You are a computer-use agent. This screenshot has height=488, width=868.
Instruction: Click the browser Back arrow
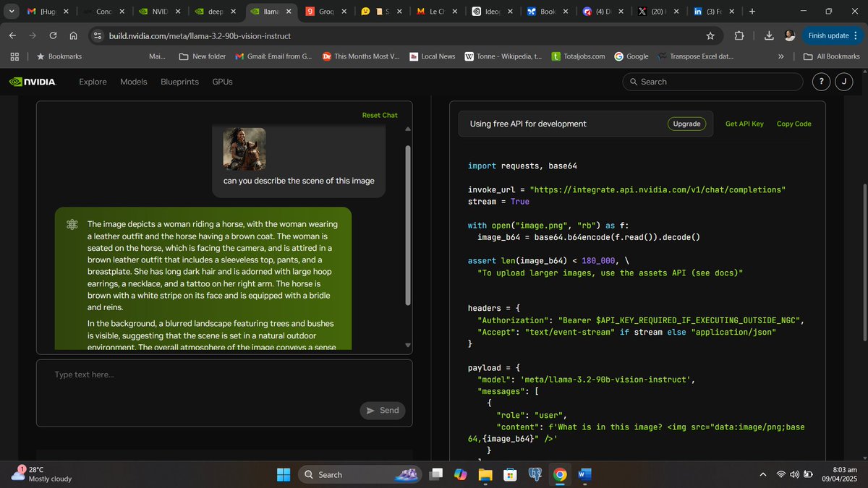point(13,35)
